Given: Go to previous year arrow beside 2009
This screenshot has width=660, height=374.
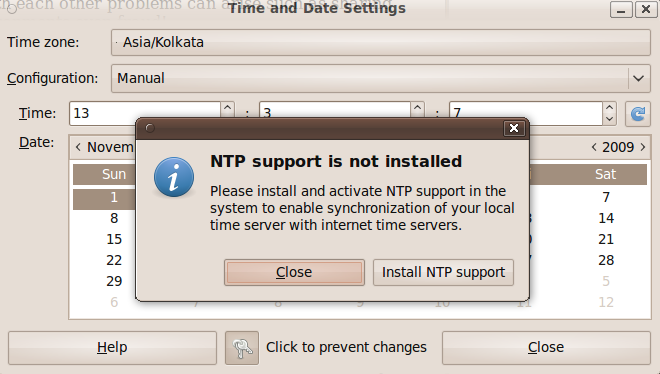Looking at the screenshot, I should point(593,147).
